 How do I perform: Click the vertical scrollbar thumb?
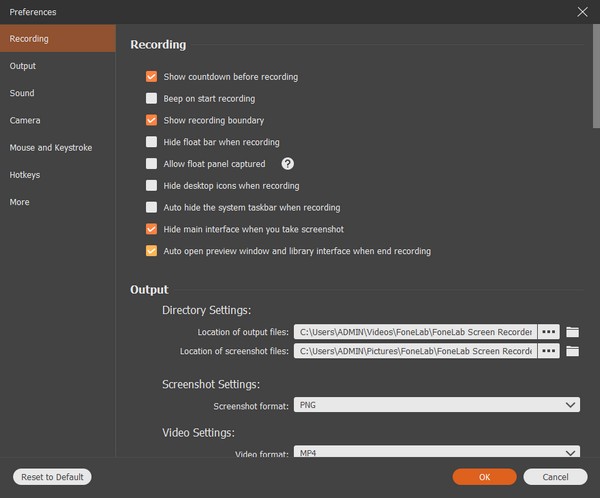pyautogui.click(x=596, y=76)
